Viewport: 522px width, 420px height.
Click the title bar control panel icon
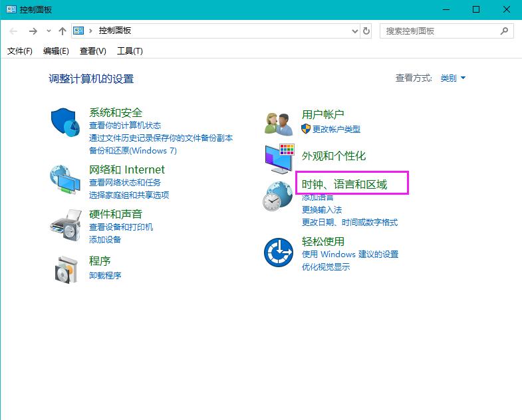click(11, 9)
